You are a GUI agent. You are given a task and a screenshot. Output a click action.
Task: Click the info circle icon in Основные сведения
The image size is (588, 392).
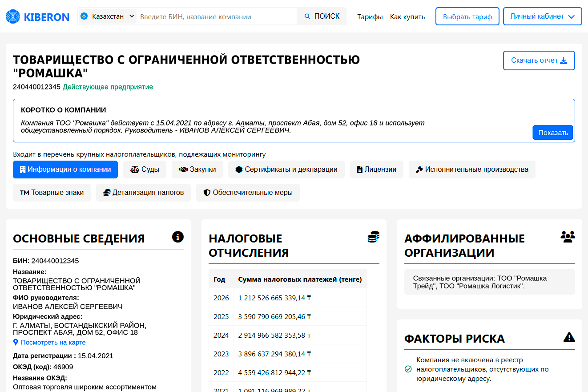click(177, 237)
